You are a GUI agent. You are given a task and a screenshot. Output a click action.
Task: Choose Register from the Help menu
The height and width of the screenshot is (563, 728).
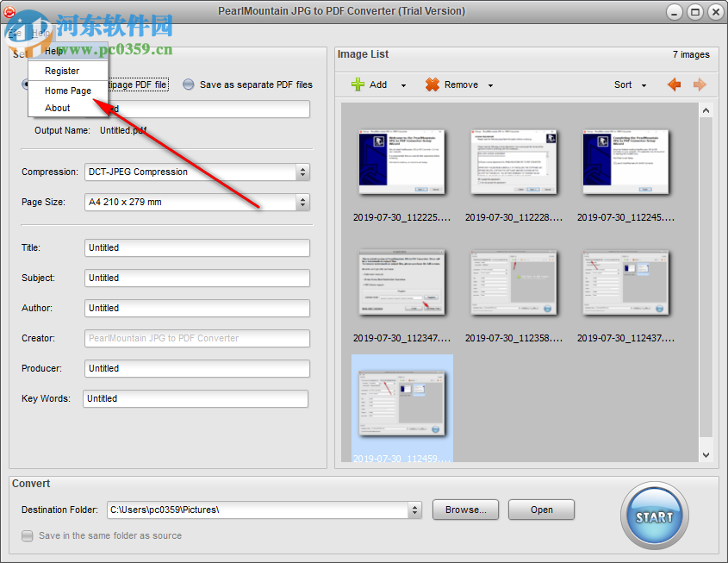(x=60, y=70)
